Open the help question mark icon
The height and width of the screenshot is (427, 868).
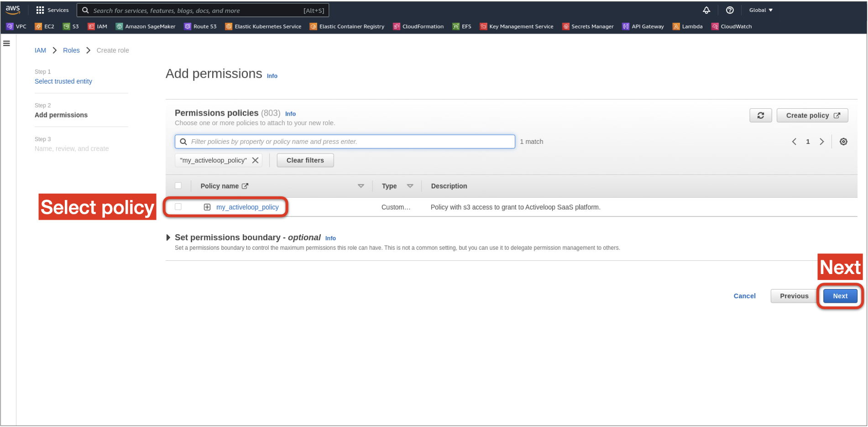729,10
